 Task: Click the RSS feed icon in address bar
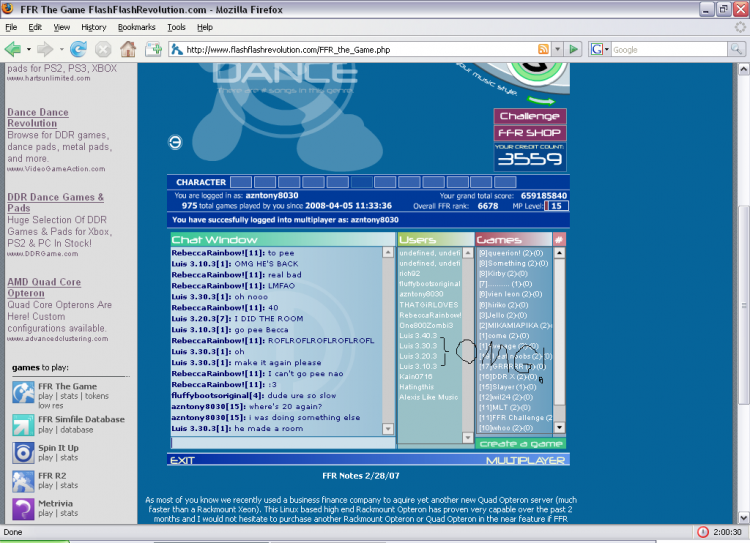click(543, 49)
